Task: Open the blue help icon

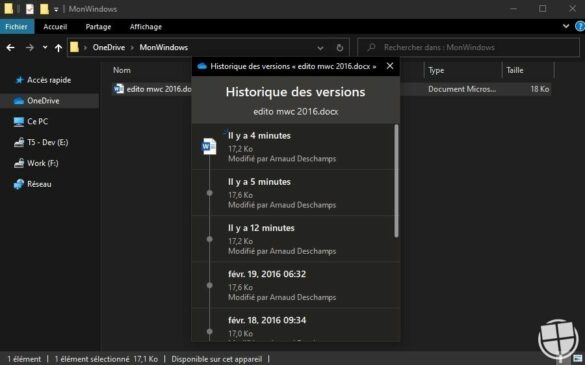Action: coord(580,26)
